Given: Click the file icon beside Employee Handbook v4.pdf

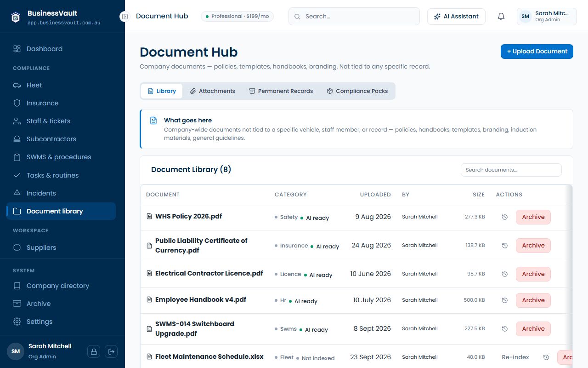Looking at the screenshot, I should pyautogui.click(x=149, y=300).
